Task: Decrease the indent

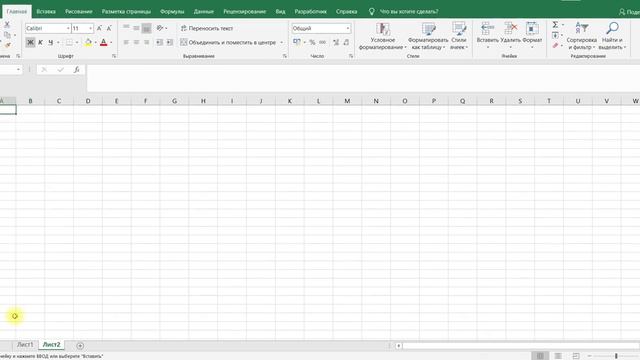Action: pyautogui.click(x=160, y=42)
